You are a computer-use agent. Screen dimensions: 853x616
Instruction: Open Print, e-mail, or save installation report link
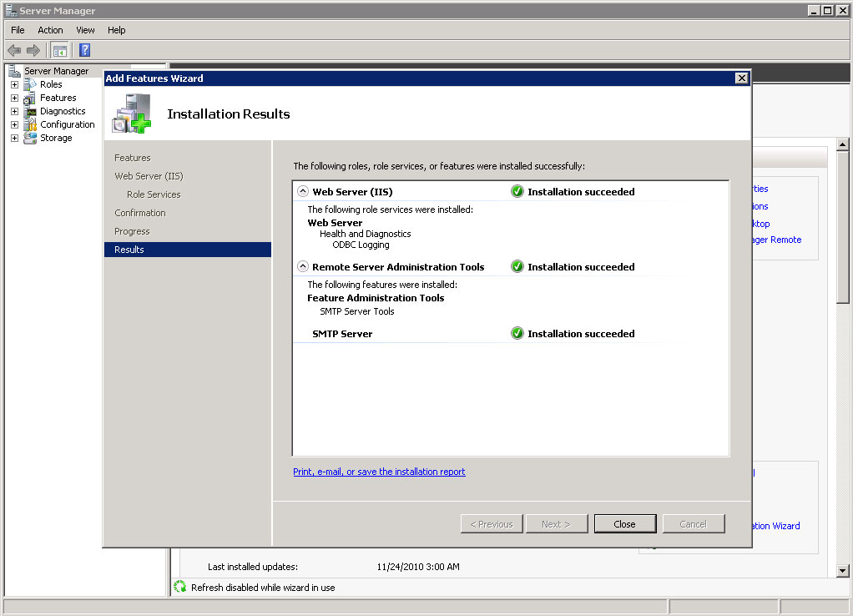[379, 472]
